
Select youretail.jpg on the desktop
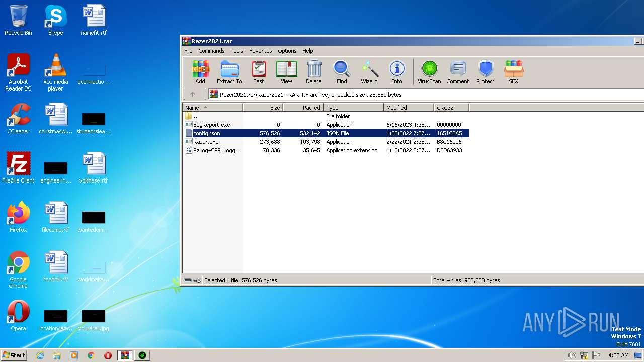(94, 320)
